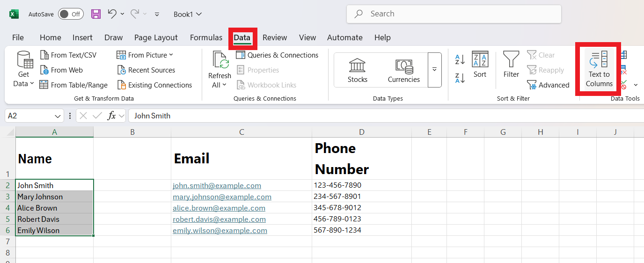644x263 pixels.
Task: Open the robert.davis@example.com link
Action: (x=220, y=219)
